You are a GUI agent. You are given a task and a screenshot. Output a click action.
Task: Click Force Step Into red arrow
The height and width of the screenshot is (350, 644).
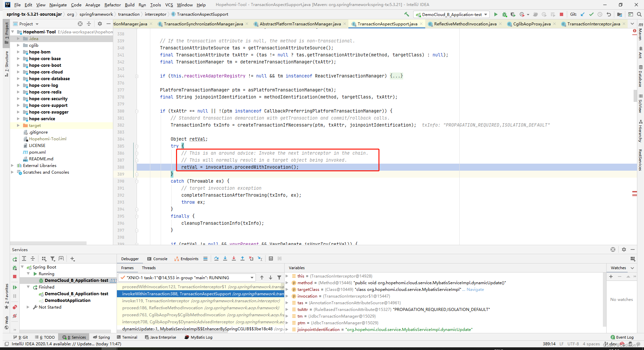[x=234, y=258]
